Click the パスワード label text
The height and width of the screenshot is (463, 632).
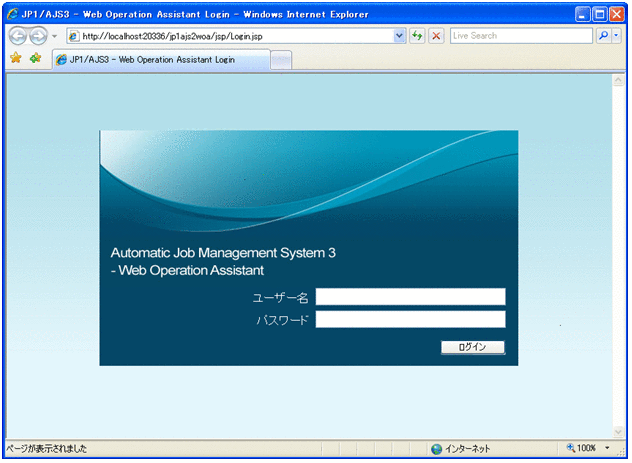283,320
